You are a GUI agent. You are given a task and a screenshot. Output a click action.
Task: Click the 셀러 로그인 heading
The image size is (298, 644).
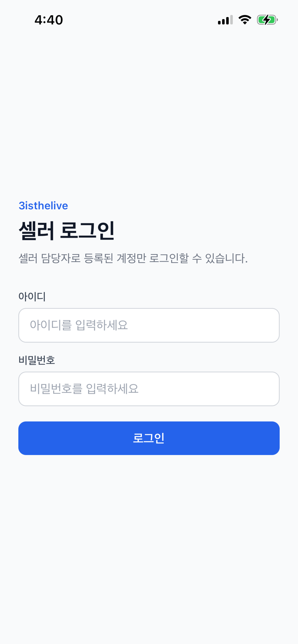click(x=66, y=230)
